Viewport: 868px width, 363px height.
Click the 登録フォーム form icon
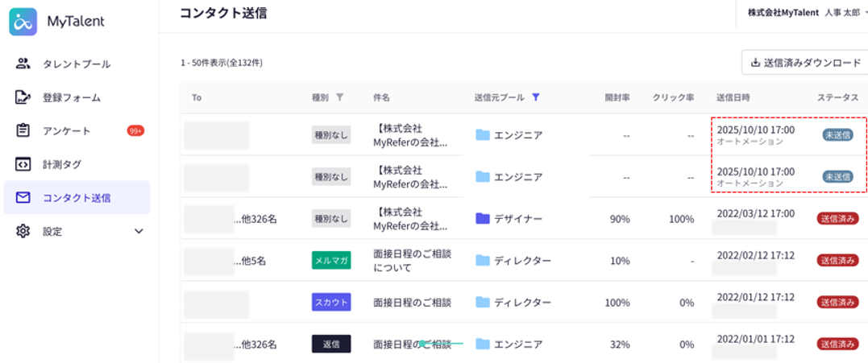[23, 97]
